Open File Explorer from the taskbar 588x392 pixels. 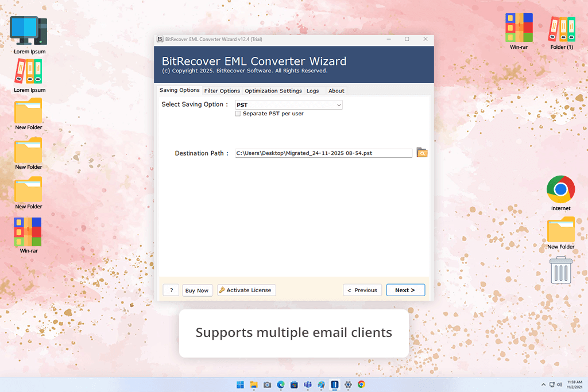[x=254, y=385]
